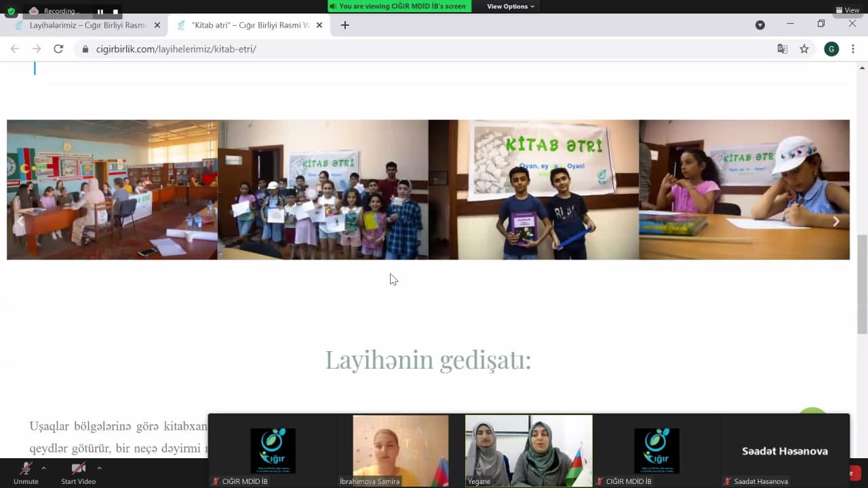Reload the page with the refresh icon

pyautogui.click(x=58, y=49)
